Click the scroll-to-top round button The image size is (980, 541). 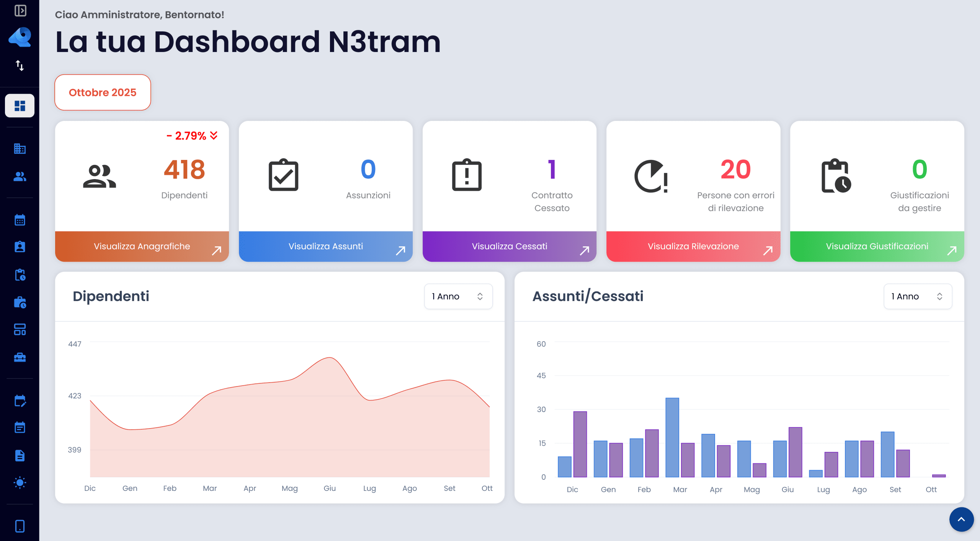961,519
